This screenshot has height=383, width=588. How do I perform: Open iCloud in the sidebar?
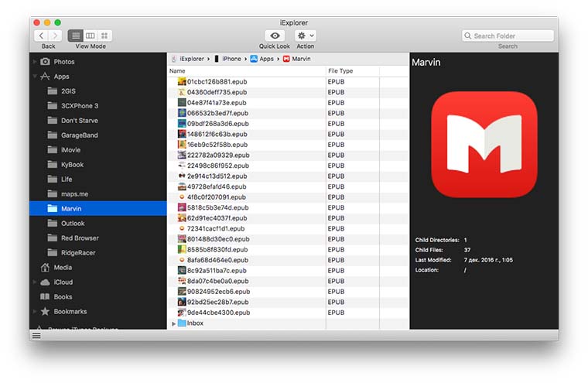pyautogui.click(x=63, y=282)
